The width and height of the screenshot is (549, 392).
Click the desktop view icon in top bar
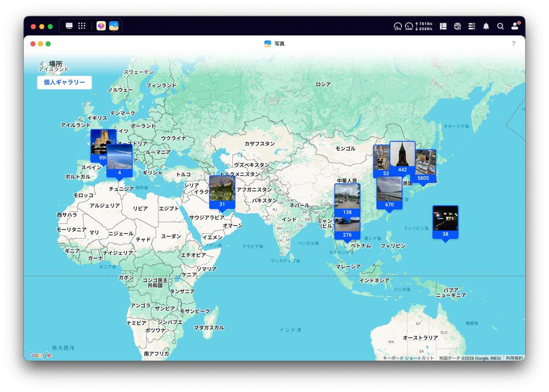[x=69, y=26]
